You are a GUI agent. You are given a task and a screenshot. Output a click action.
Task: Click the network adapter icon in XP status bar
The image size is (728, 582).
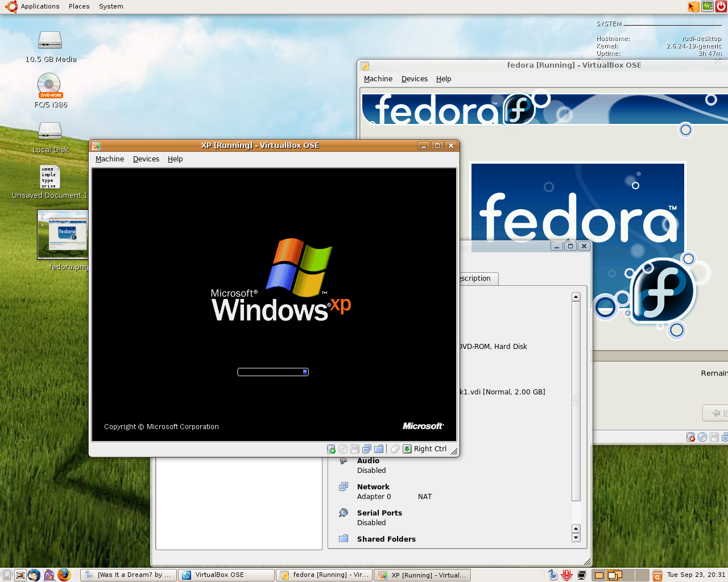[367, 449]
